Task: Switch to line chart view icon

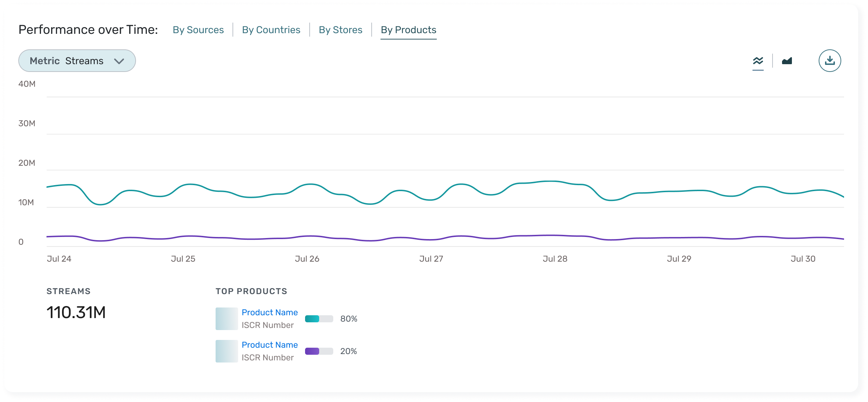Action: coord(758,61)
